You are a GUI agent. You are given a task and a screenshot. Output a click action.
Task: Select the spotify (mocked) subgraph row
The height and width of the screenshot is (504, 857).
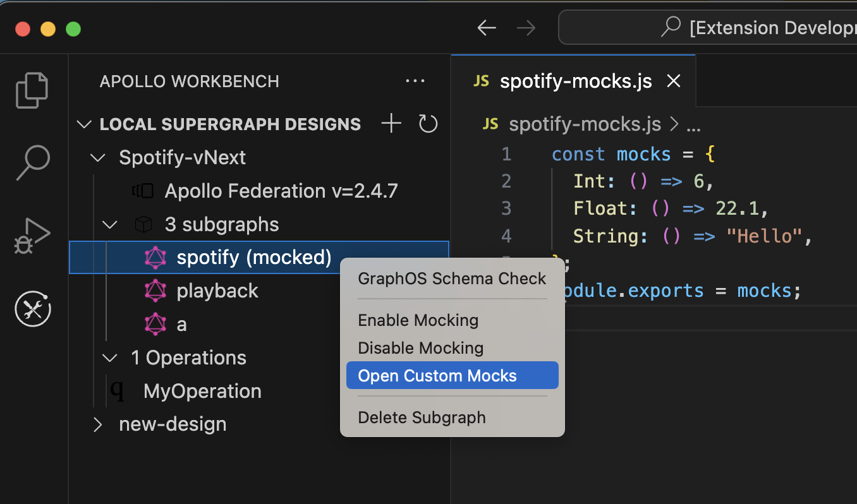coord(259,258)
